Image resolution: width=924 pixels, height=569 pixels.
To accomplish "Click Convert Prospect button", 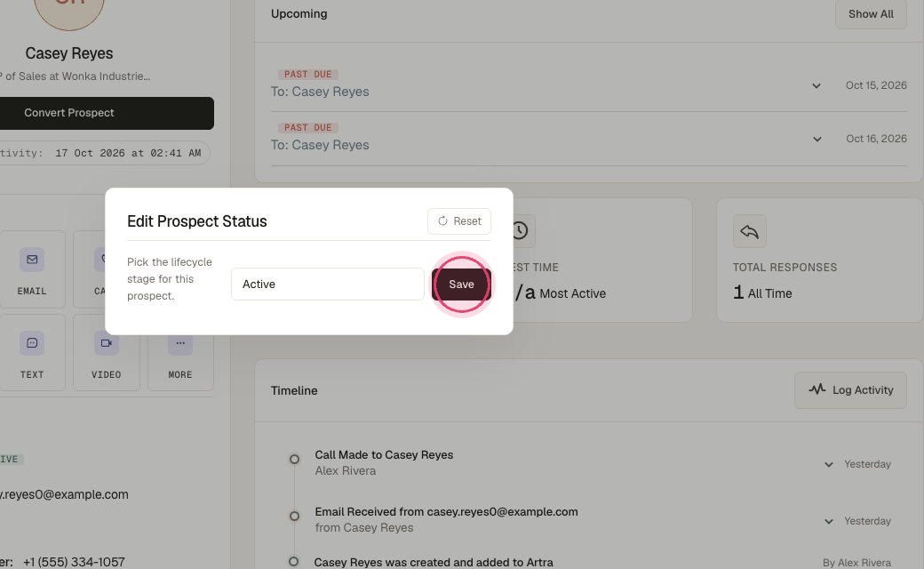I will [x=105, y=113].
